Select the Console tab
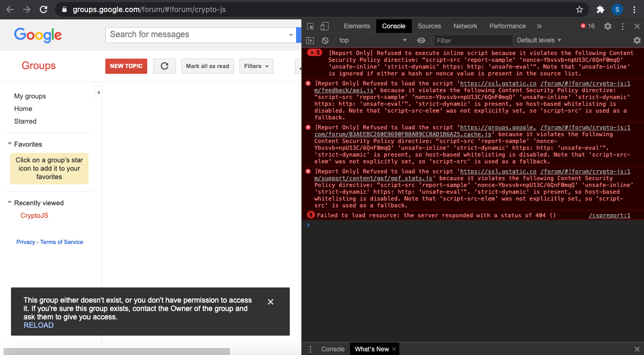The image size is (644, 355). [394, 26]
